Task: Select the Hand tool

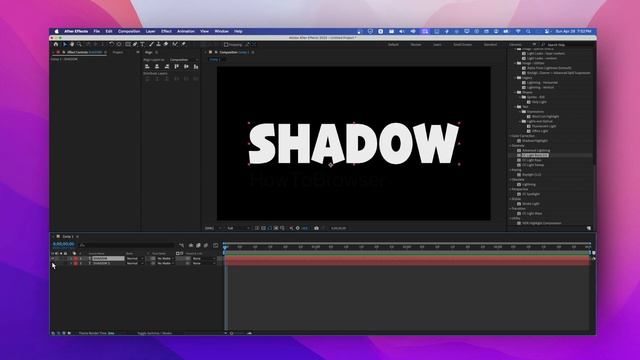Action: (72, 44)
